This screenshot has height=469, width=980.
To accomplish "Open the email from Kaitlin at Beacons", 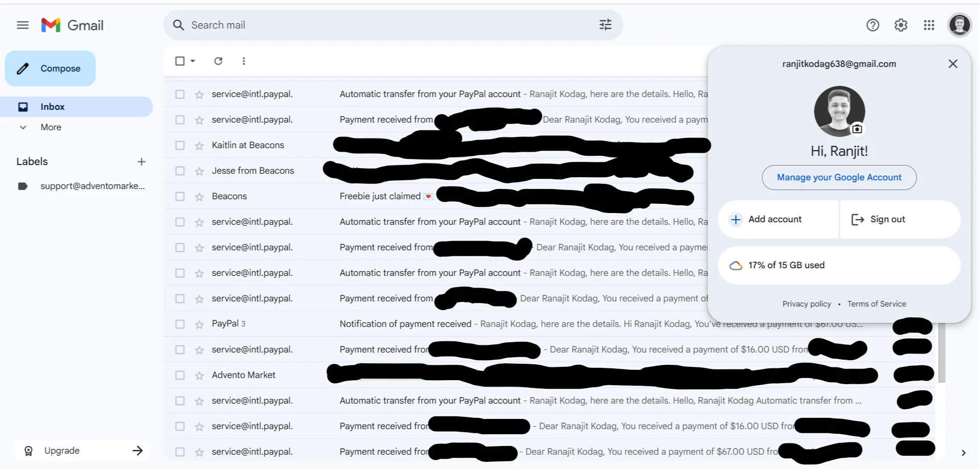I will click(436, 145).
